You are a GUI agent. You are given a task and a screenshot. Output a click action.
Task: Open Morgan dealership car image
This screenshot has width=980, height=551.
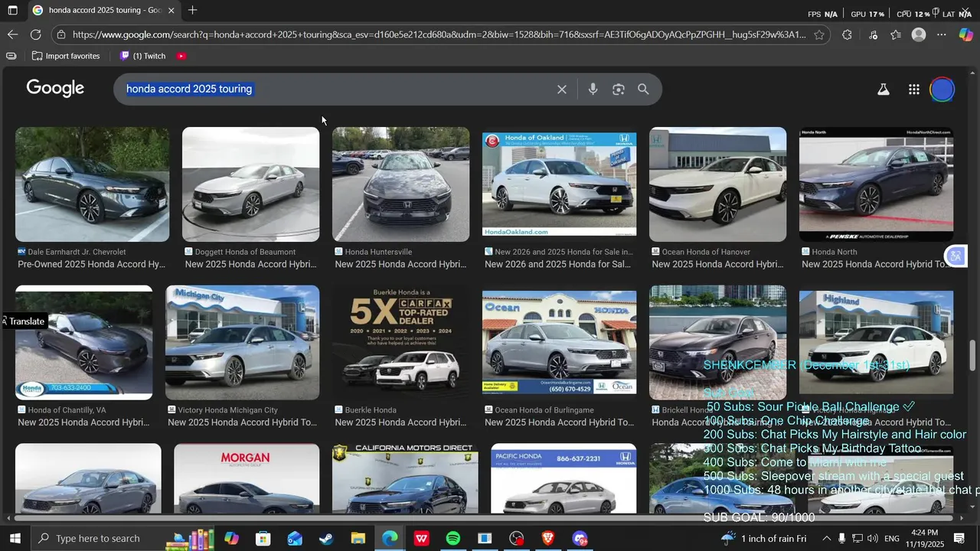point(247,479)
